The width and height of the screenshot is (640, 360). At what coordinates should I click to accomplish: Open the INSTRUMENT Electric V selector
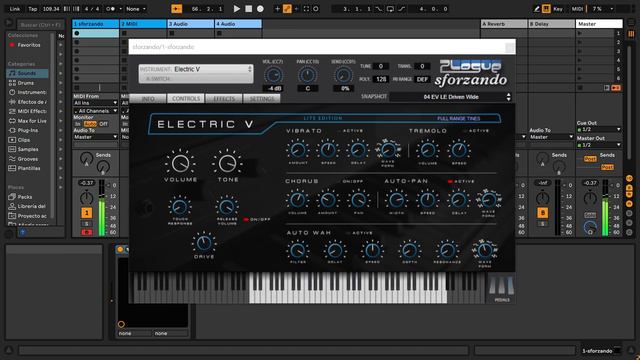pyautogui.click(x=196, y=69)
